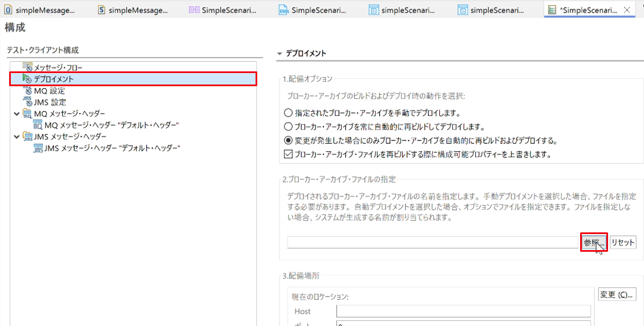
Task: Click MQ デフォルト・ヘッダー item icon
Action: (x=38, y=125)
